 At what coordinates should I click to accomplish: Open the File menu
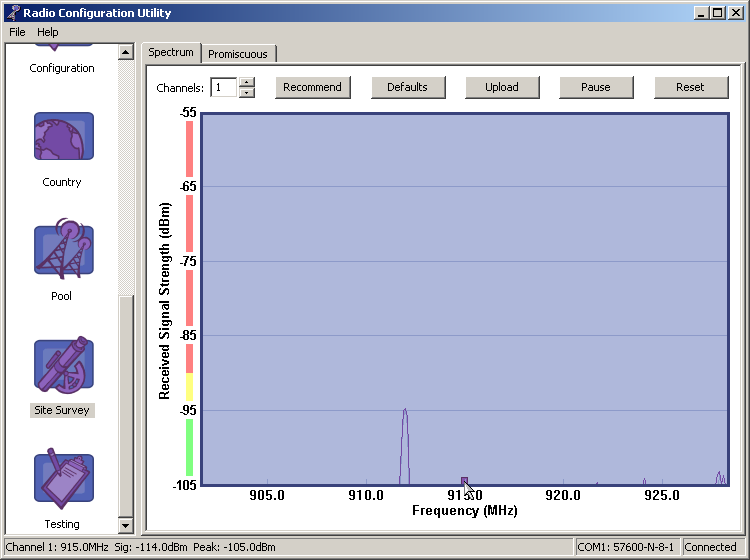click(17, 32)
